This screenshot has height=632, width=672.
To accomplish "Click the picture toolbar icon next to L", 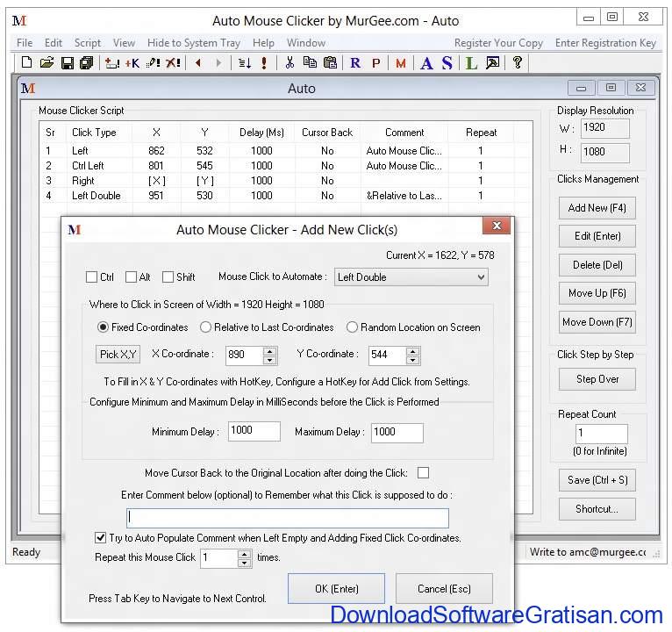I will pyautogui.click(x=493, y=63).
